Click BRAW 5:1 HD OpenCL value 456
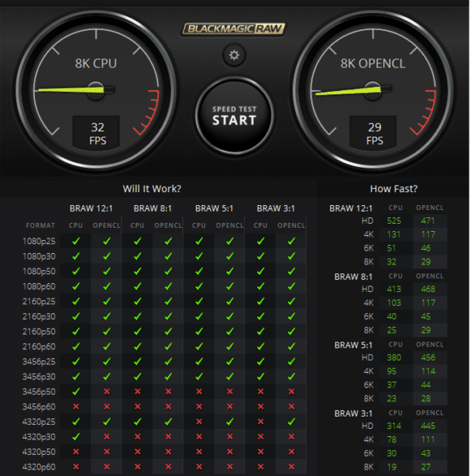Viewport: 476px width, 476px height. coord(428,357)
